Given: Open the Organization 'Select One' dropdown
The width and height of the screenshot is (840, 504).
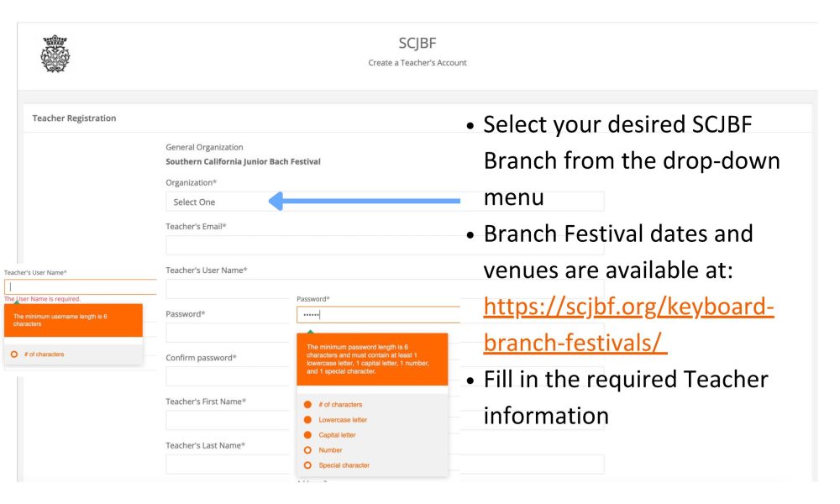Looking at the screenshot, I should coord(214,202).
